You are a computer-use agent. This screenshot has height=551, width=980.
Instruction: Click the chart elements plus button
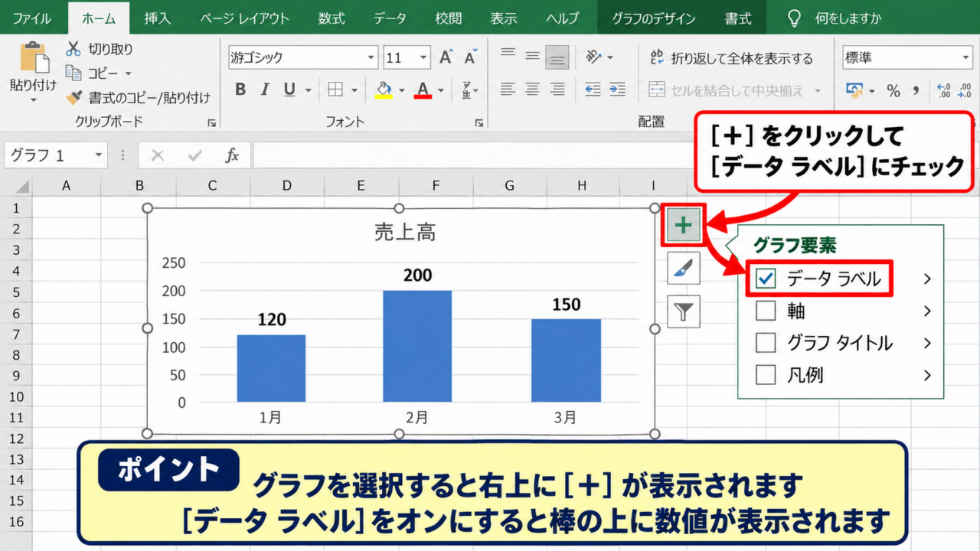click(x=684, y=225)
